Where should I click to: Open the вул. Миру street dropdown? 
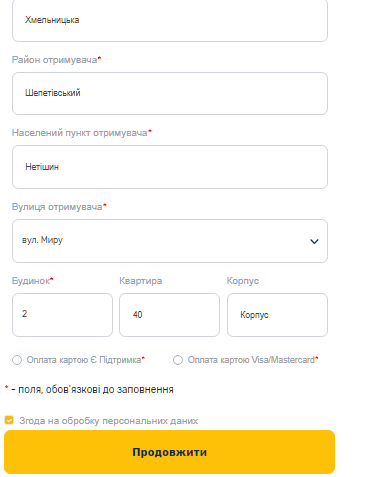coord(170,241)
